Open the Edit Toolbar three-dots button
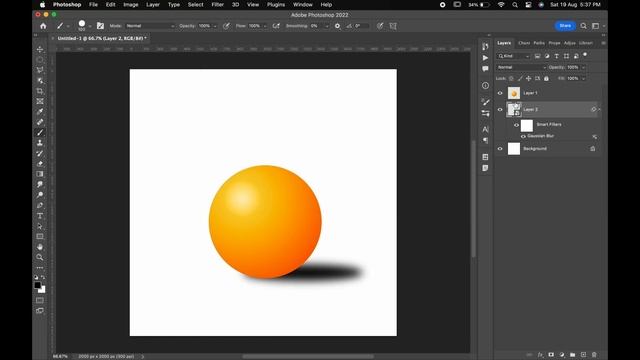 (x=40, y=268)
